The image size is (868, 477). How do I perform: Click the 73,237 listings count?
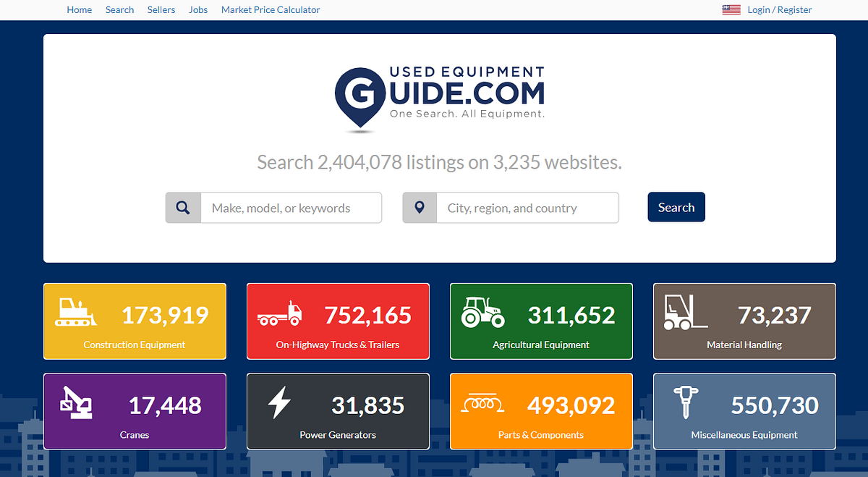pos(775,315)
